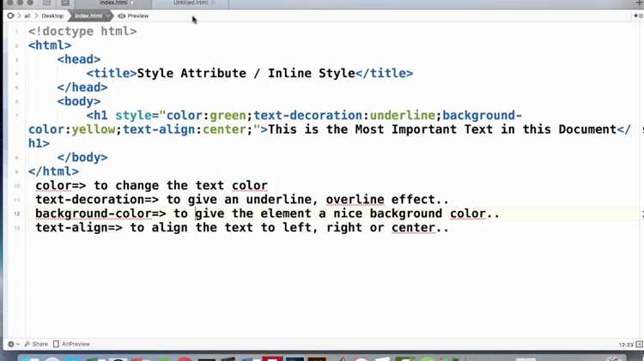The image size is (644, 361).
Task: Click the circular home icon in path bar
Action: tap(10, 16)
